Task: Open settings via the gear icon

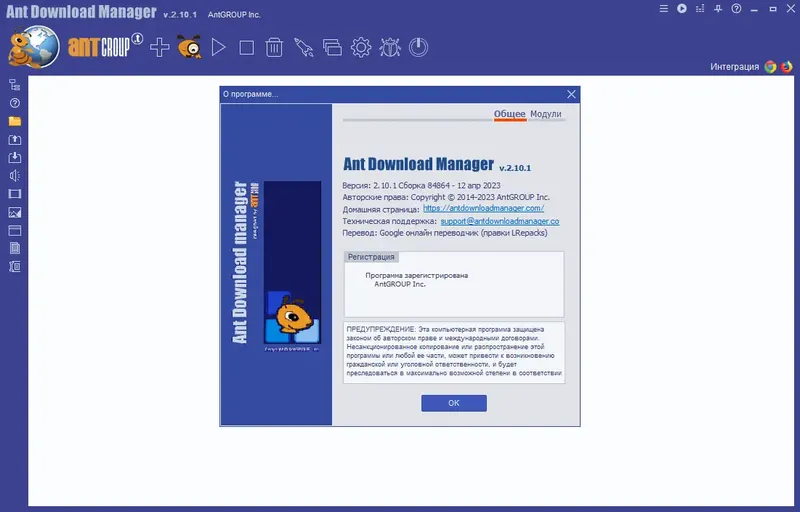Action: pyautogui.click(x=361, y=47)
